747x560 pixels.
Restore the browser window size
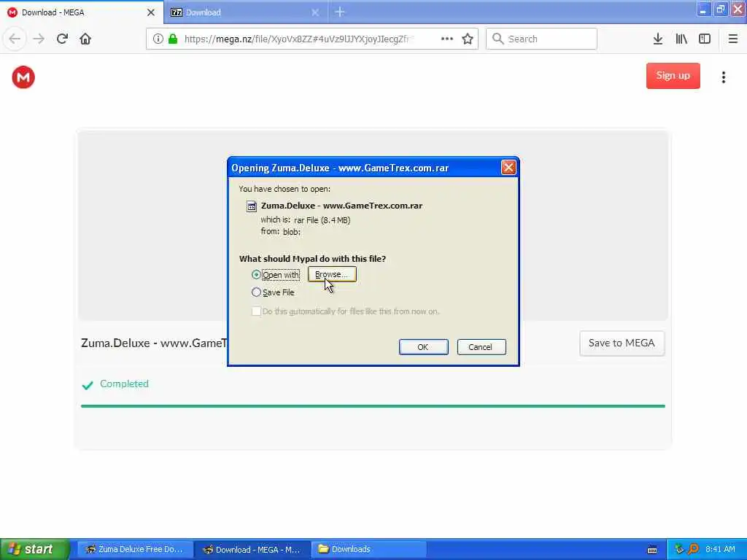point(720,9)
